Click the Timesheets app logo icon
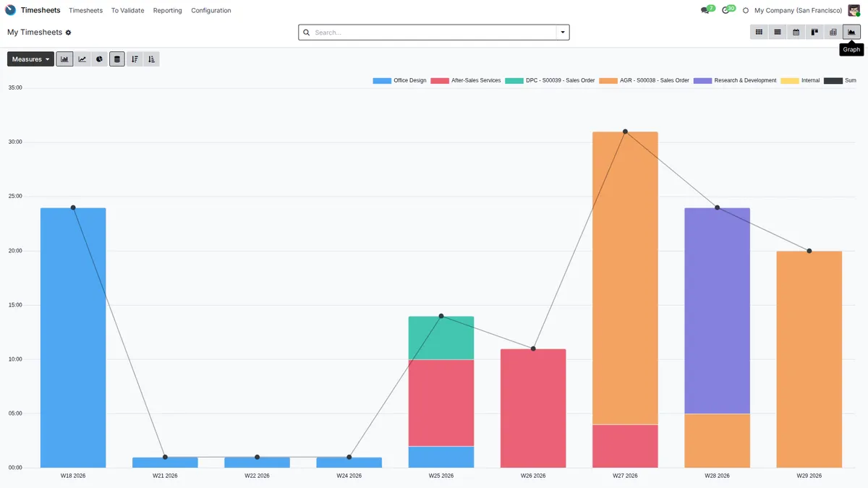The width and height of the screenshot is (868, 488). (x=10, y=10)
